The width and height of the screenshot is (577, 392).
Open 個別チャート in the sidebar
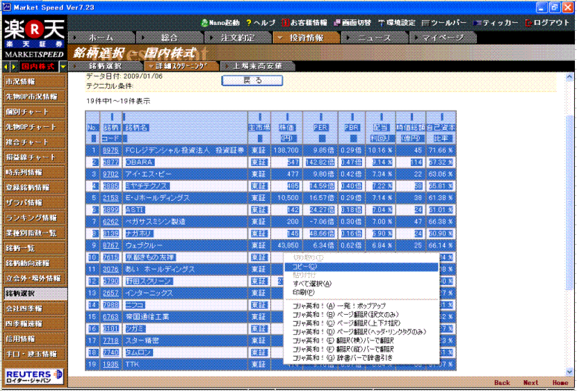coord(34,112)
